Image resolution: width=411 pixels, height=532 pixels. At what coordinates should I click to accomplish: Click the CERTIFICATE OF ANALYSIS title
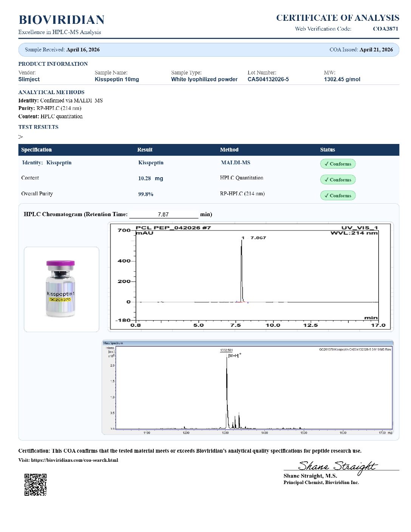click(x=337, y=18)
